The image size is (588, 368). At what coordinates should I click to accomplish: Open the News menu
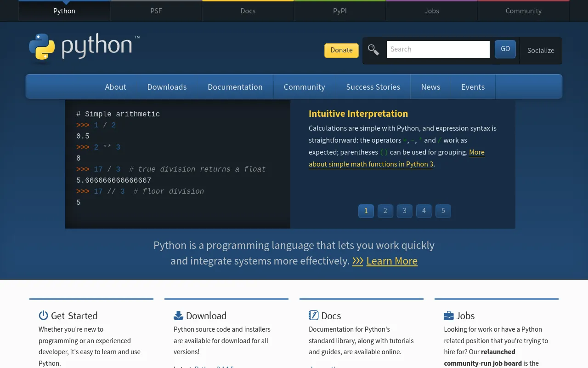430,87
